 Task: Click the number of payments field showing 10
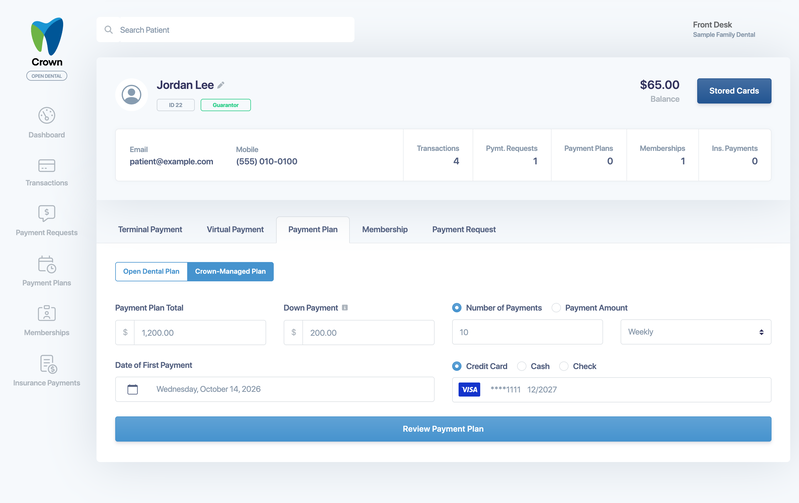point(527,332)
